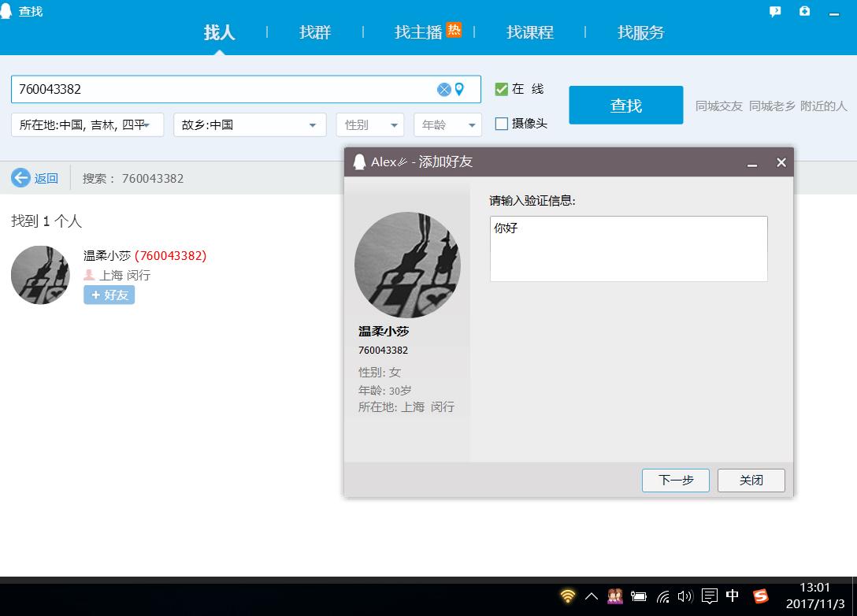
Task: Enable the 摄像头 camera checkbox
Action: [x=501, y=124]
